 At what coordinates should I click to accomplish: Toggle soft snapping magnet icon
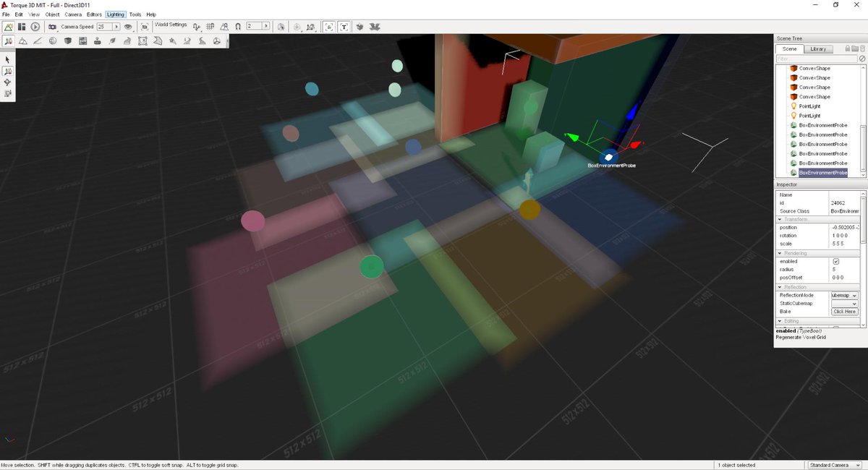(x=238, y=27)
